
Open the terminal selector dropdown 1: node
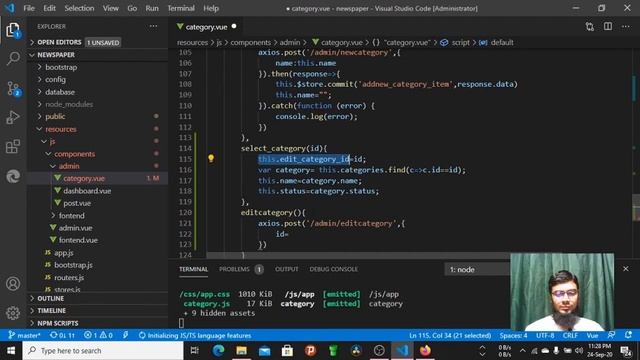(x=477, y=269)
